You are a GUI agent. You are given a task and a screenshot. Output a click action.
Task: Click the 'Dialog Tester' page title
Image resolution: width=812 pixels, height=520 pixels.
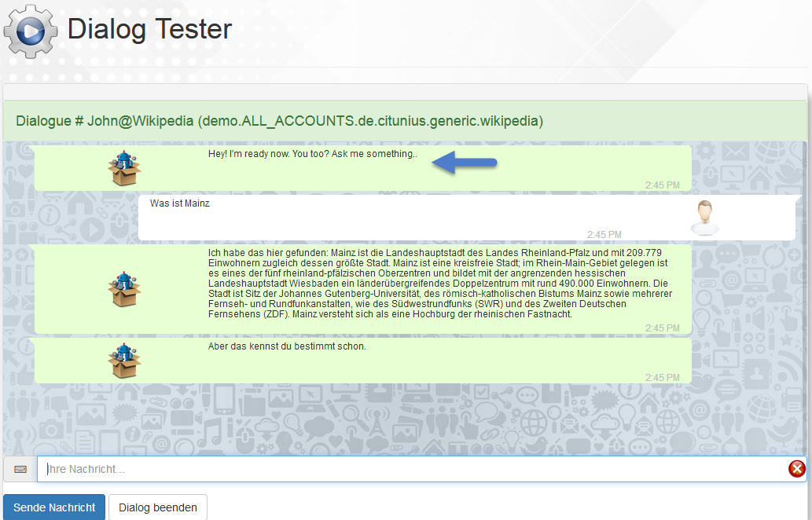point(149,30)
